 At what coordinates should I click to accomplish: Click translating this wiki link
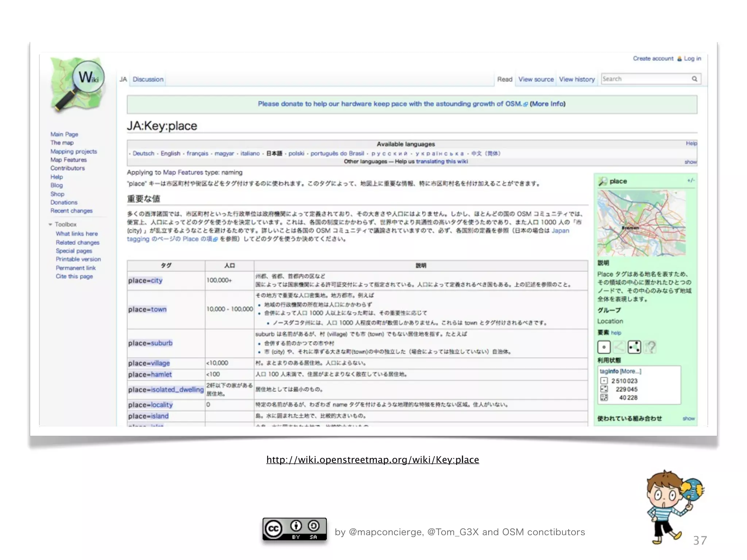coord(442,162)
